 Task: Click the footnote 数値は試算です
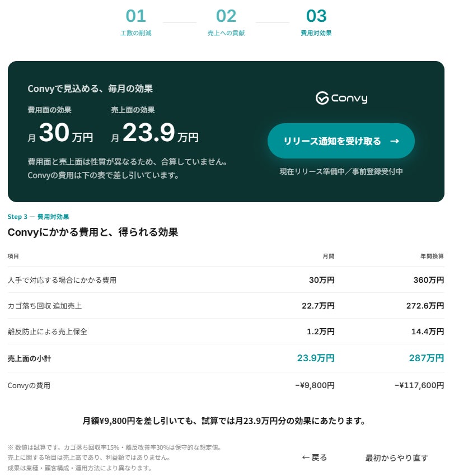pos(115,447)
